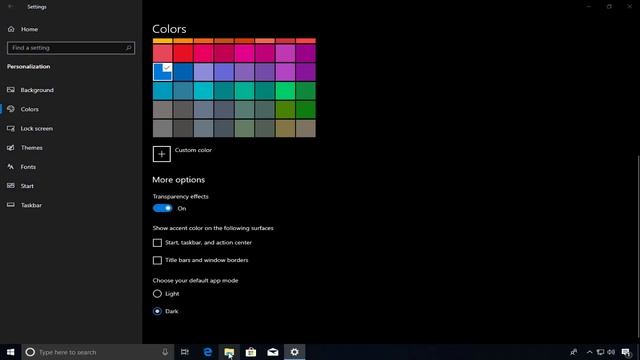
Task: Click the Cortana circle icon in taskbar
Action: 30,352
